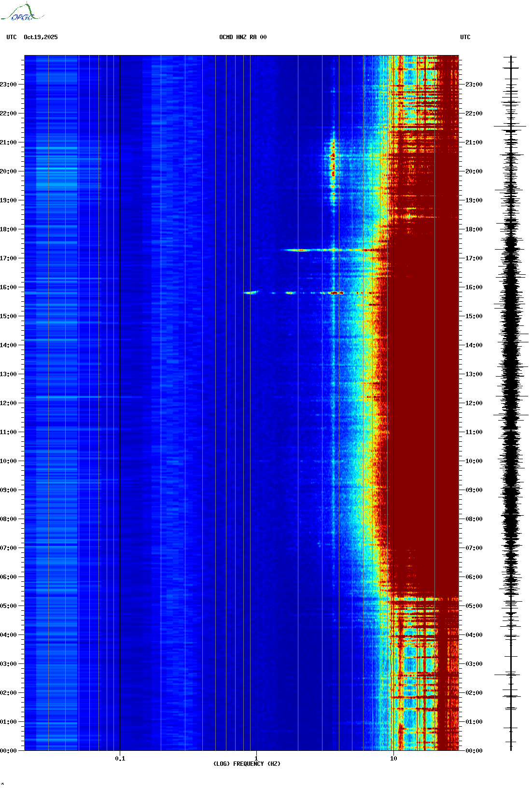
Task: Click the bright streak near 15:45 below 1 Hz
Action: click(x=251, y=292)
